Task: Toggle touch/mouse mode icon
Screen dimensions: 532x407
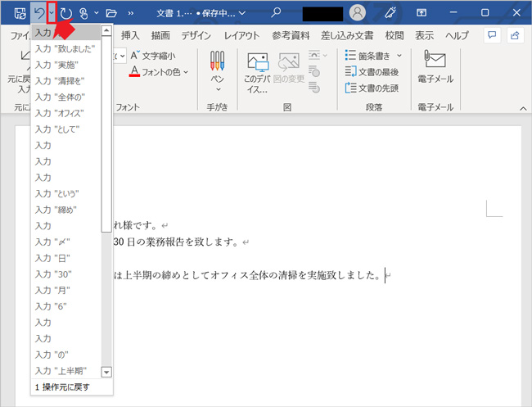Action: (x=83, y=13)
